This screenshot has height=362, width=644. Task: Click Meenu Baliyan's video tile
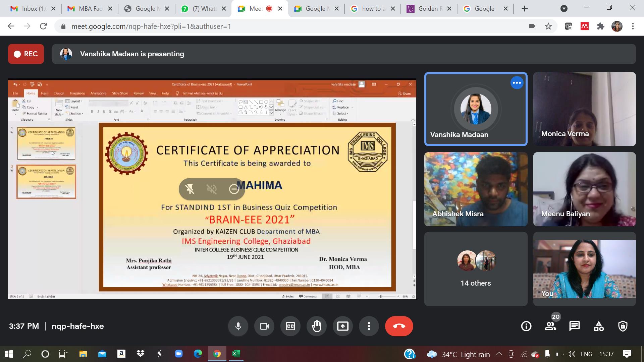(584, 189)
